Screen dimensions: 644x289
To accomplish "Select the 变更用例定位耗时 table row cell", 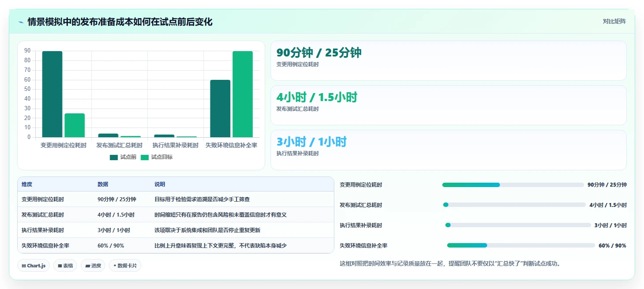I will [43, 199].
